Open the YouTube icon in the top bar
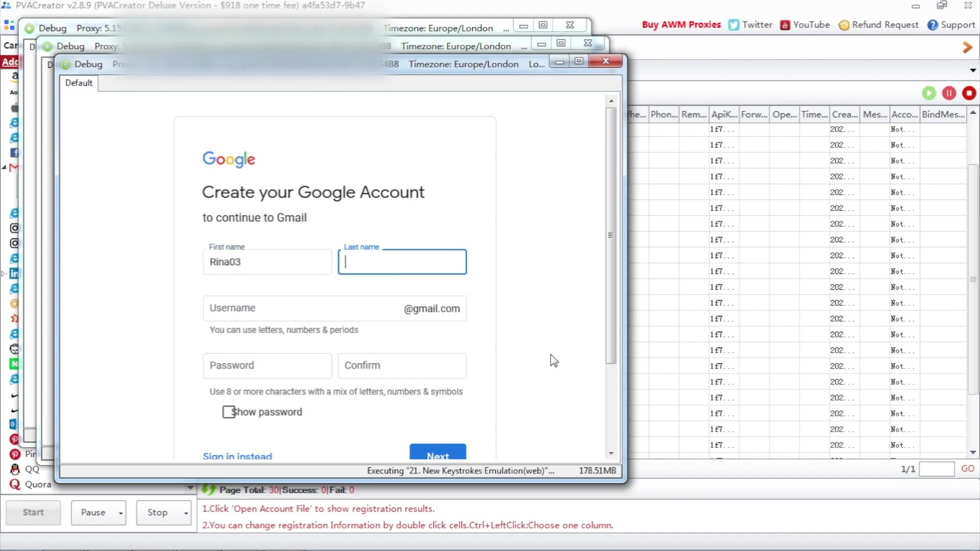The height and width of the screenshot is (551, 980). (x=786, y=24)
